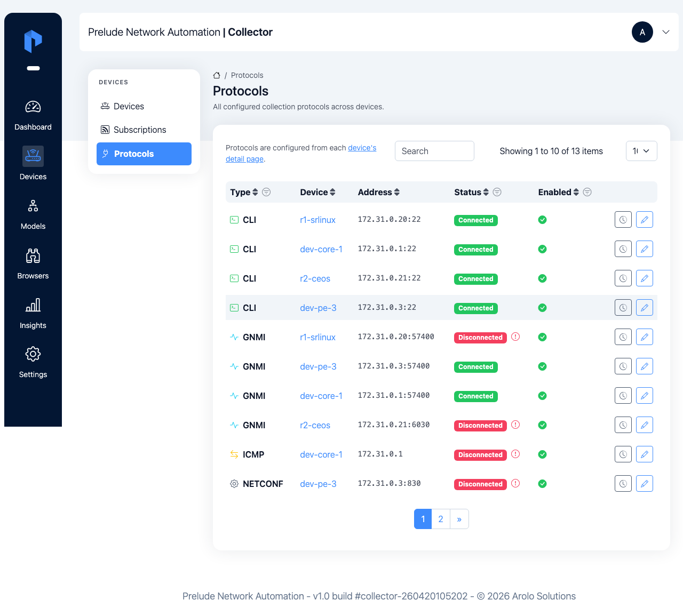The image size is (683, 616).
Task: Open the Dashboard gauge icon
Action: pyautogui.click(x=33, y=107)
